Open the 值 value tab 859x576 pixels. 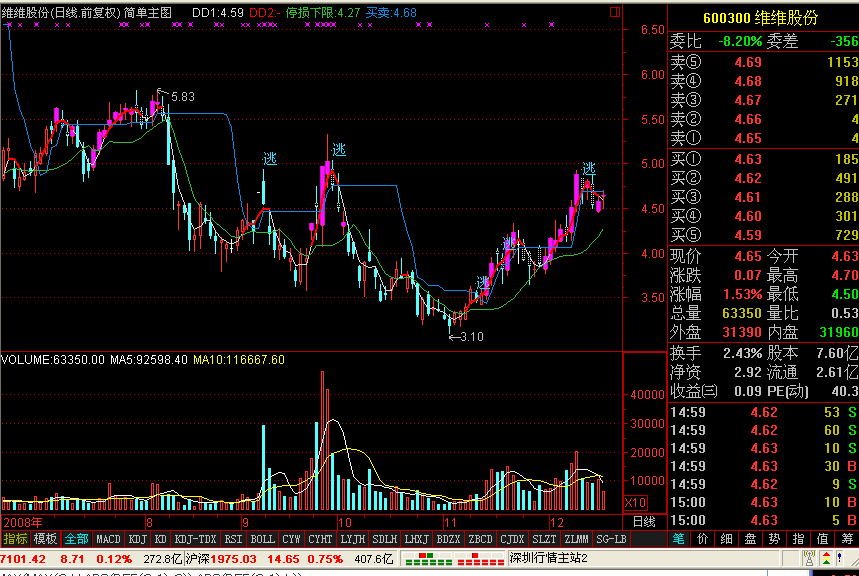coord(822,539)
